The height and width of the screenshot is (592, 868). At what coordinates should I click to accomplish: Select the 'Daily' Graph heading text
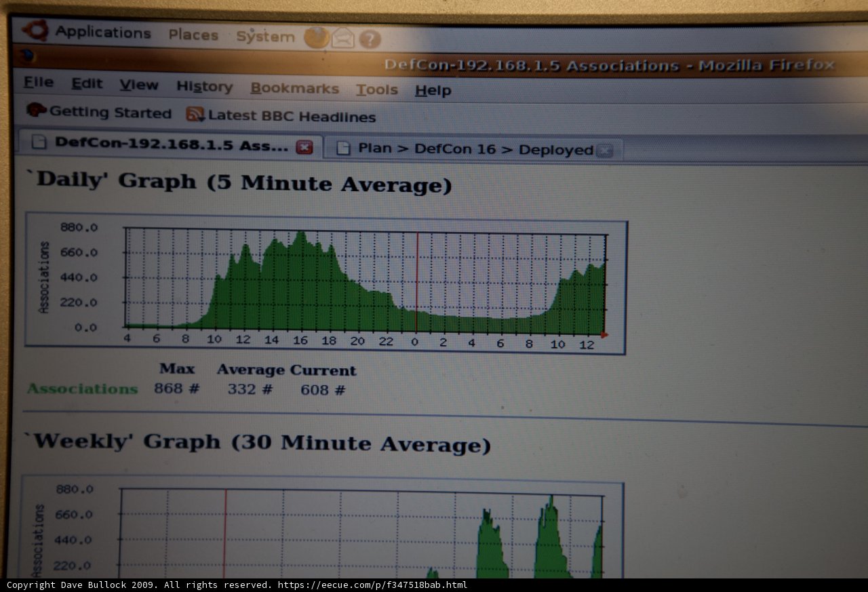click(x=238, y=182)
